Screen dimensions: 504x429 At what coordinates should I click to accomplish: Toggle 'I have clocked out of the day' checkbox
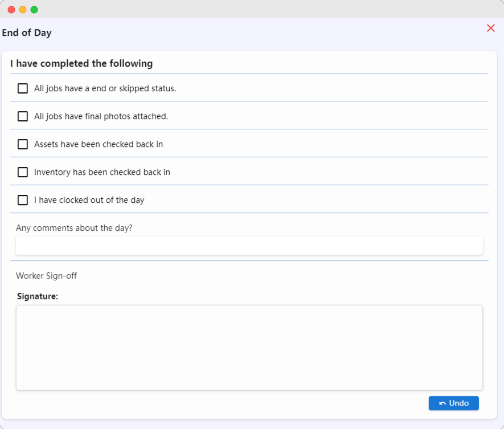pos(23,200)
